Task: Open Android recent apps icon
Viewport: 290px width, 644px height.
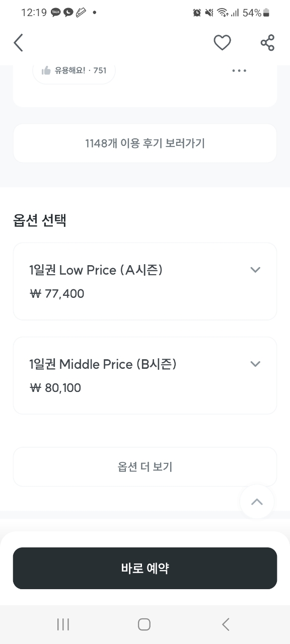Action: [63, 624]
